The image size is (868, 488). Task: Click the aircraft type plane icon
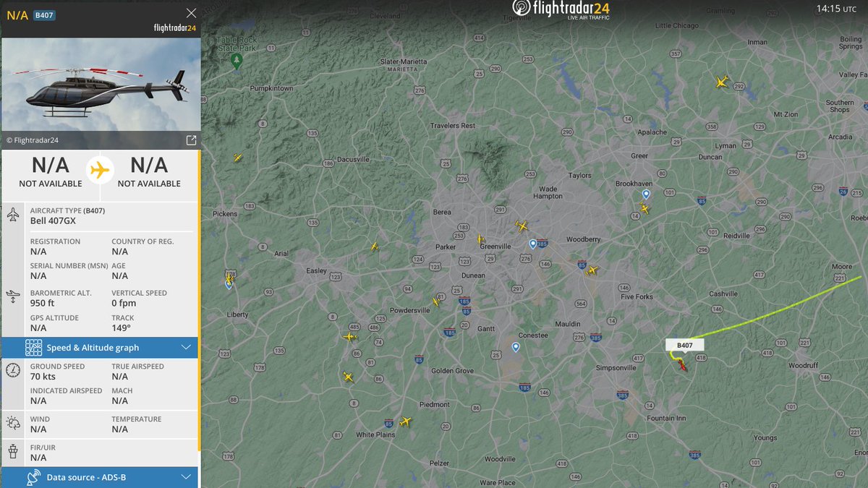tap(13, 215)
